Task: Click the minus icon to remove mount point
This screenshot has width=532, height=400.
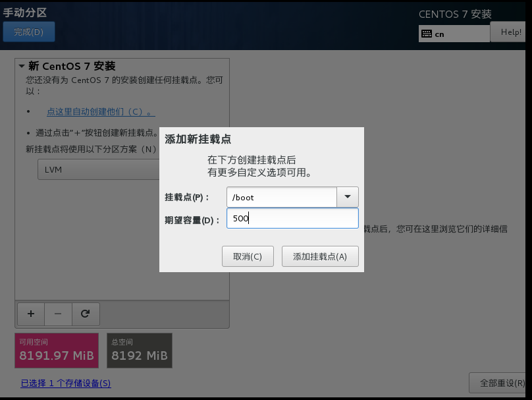Action: pyautogui.click(x=58, y=314)
